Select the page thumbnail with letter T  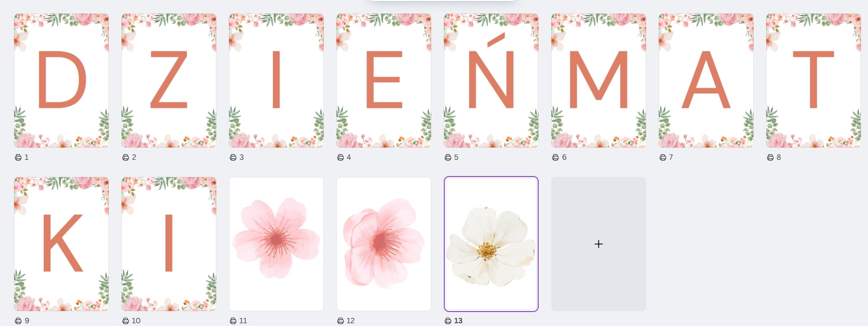point(813,80)
